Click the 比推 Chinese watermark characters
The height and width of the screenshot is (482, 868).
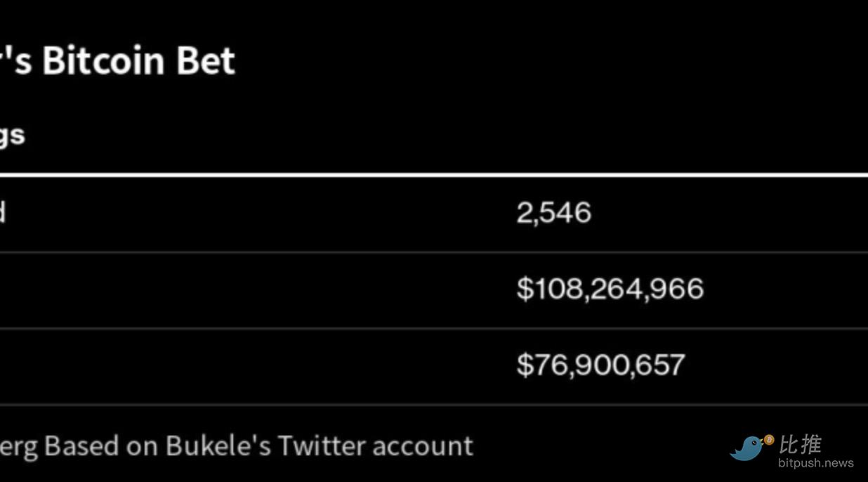[800, 444]
